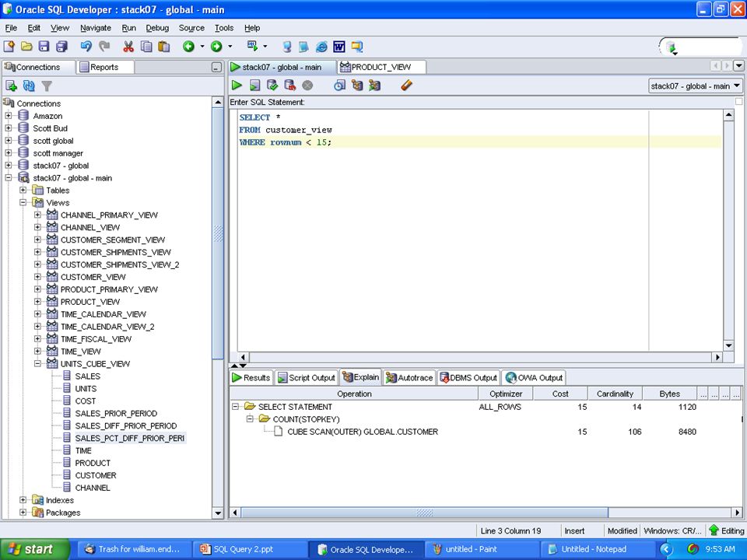Expand the Tables folder
The image size is (747, 560).
tap(23, 190)
